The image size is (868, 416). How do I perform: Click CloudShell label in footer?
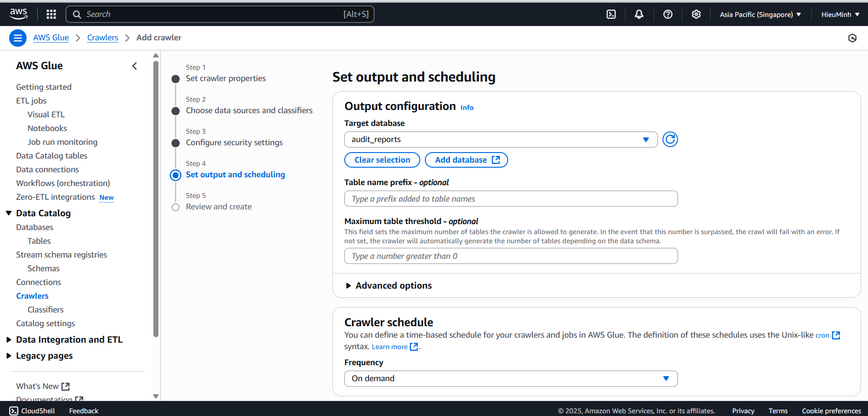click(38, 411)
